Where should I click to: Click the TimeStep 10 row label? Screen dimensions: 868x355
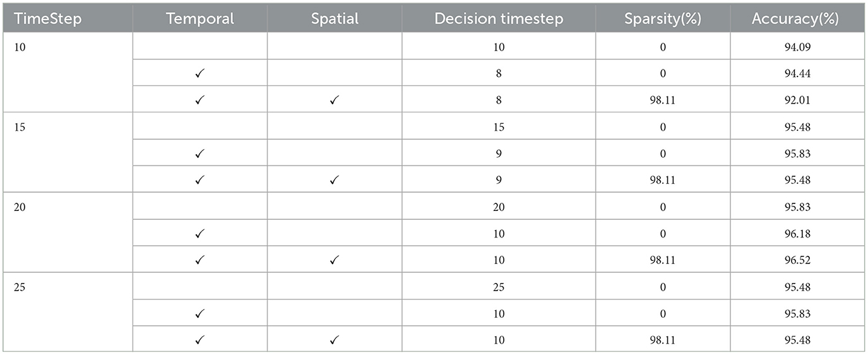pyautogui.click(x=20, y=47)
